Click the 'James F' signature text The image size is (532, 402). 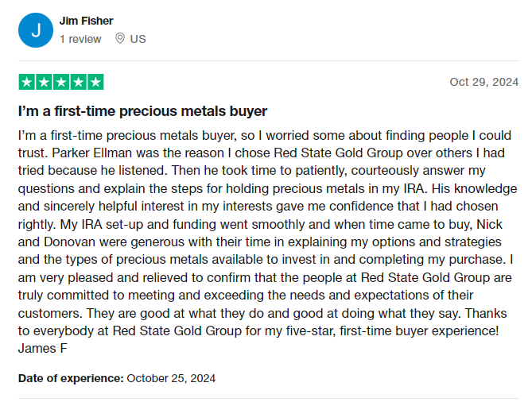pyautogui.click(x=43, y=349)
